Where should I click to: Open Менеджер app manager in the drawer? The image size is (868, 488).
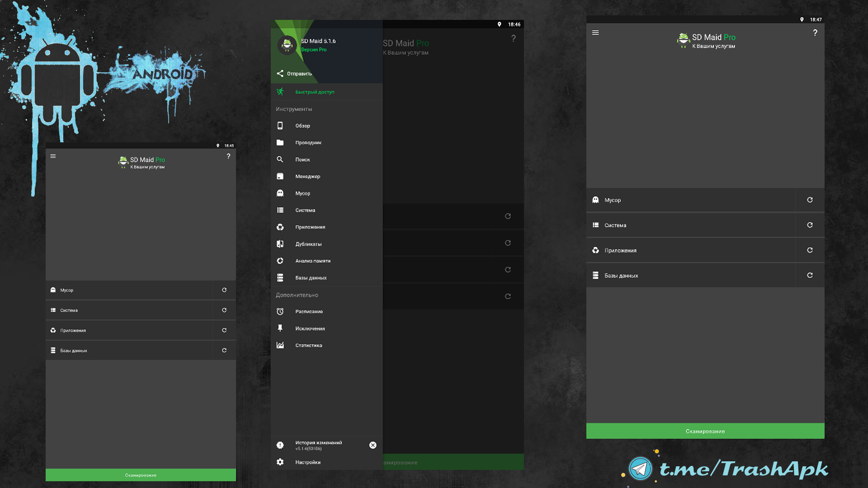tap(307, 176)
